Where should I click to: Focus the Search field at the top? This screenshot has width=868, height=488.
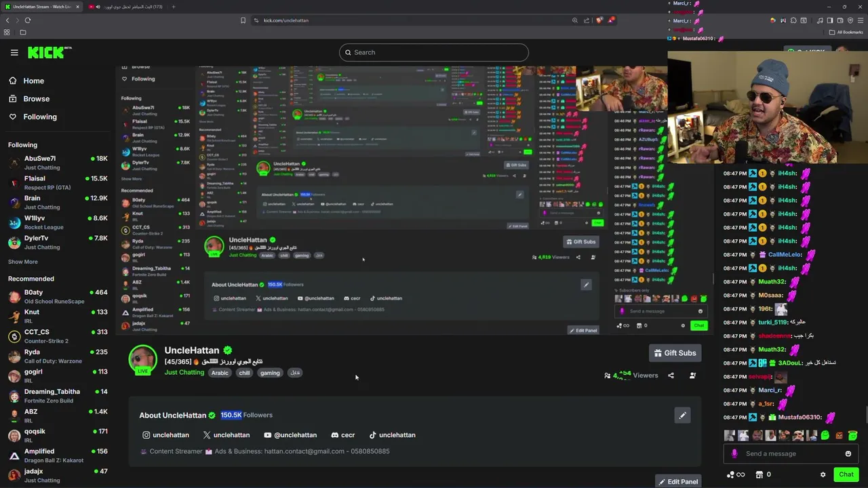point(434,52)
